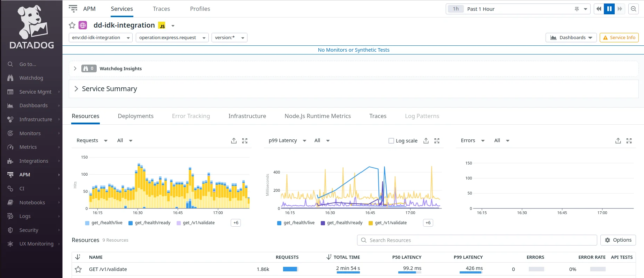Switch to Traces top tab

point(161,9)
